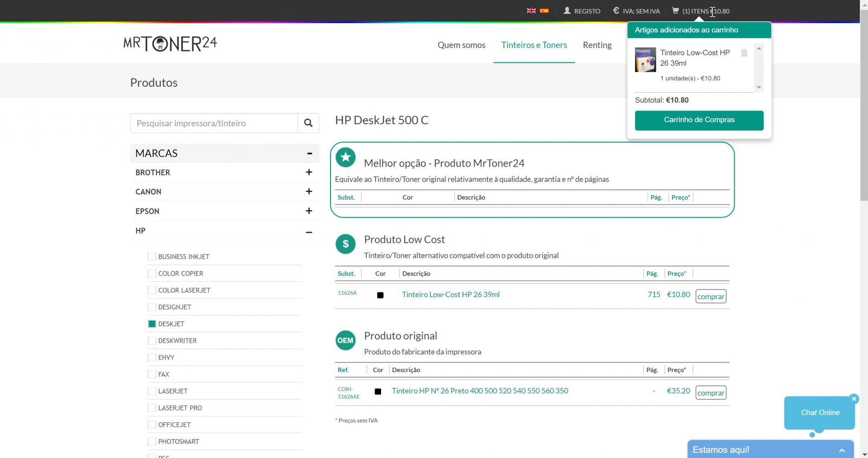Close the Chat Online bubble

click(x=854, y=398)
